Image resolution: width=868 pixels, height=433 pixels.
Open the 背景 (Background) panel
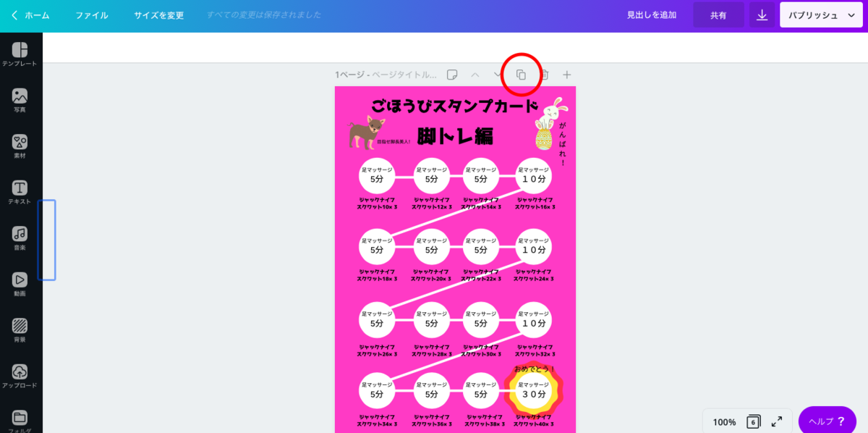[x=21, y=327]
